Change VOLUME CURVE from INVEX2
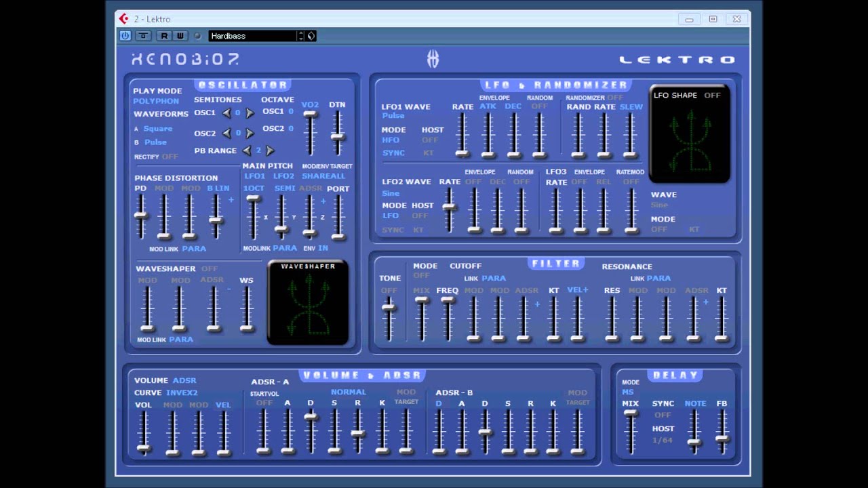 (x=182, y=393)
